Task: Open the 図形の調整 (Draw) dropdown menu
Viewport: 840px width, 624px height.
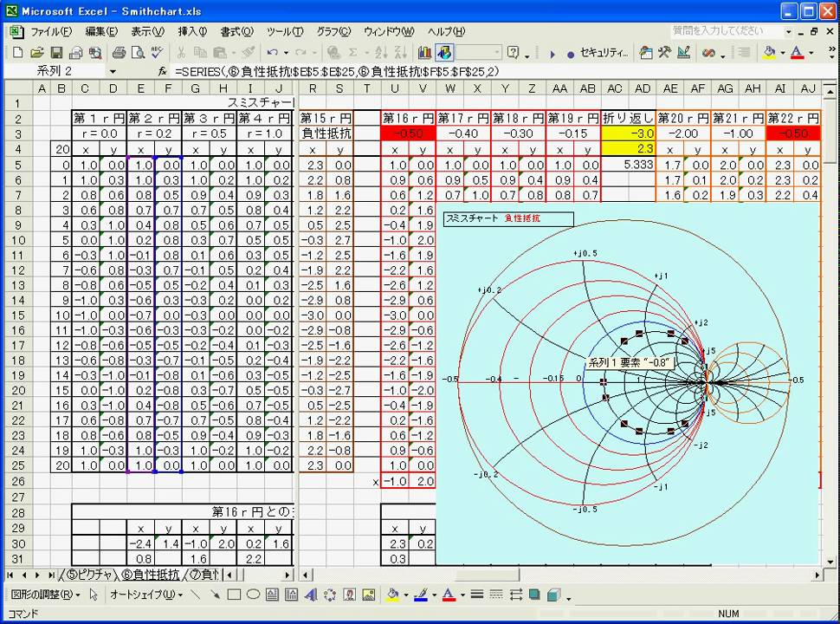Action: click(46, 595)
